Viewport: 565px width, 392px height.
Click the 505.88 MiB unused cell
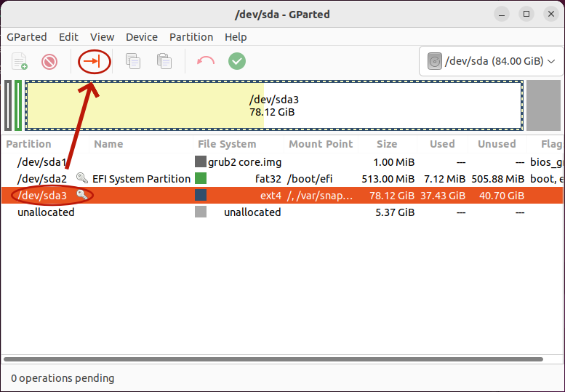pyautogui.click(x=497, y=179)
